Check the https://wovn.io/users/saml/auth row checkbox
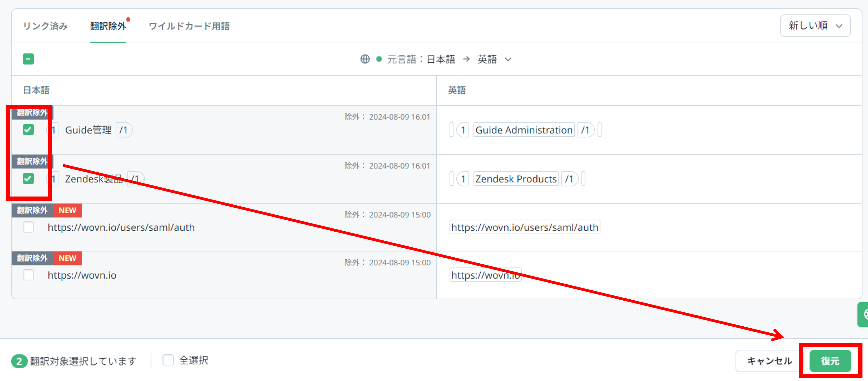This screenshot has width=868, height=381. [x=28, y=227]
